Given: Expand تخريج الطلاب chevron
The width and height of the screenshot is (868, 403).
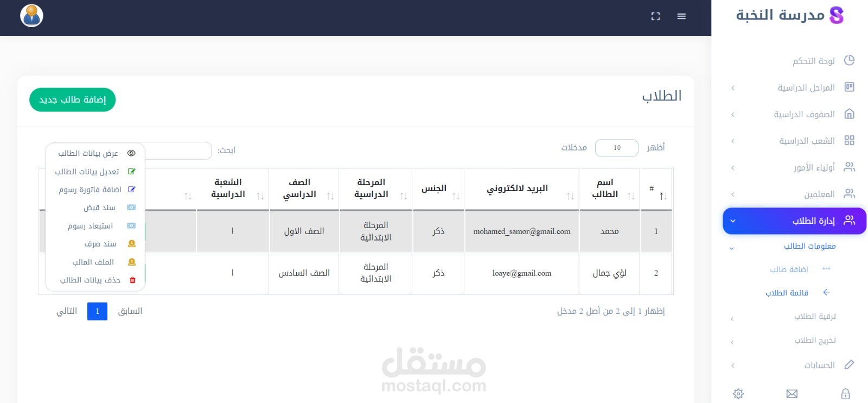Looking at the screenshot, I should pos(732,342).
